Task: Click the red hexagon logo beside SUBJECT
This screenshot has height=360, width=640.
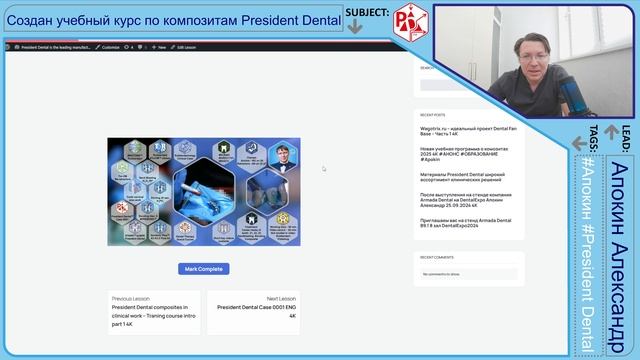Action: [x=411, y=22]
